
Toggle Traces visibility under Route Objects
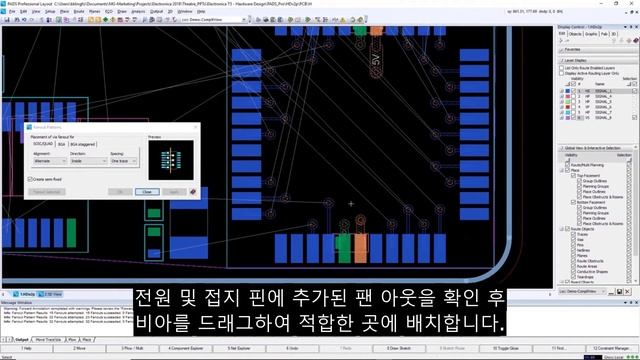[x=573, y=234]
